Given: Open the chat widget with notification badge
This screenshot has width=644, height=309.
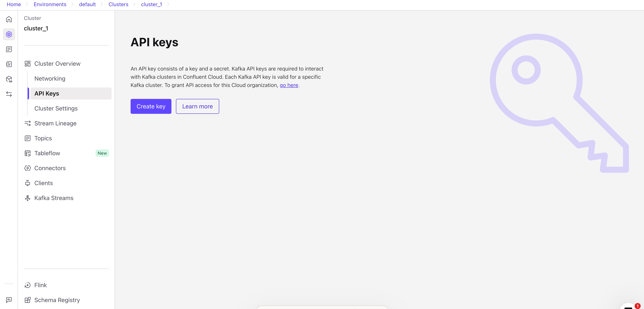Looking at the screenshot, I should coord(628,307).
